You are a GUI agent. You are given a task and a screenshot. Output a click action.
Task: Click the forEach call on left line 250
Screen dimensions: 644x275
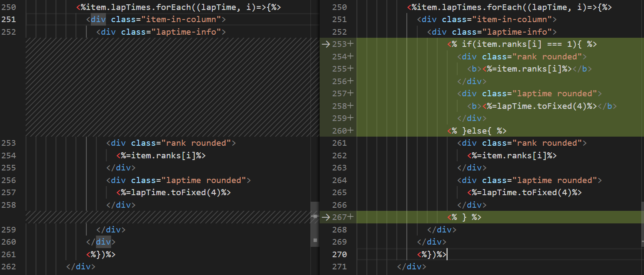[x=178, y=7]
